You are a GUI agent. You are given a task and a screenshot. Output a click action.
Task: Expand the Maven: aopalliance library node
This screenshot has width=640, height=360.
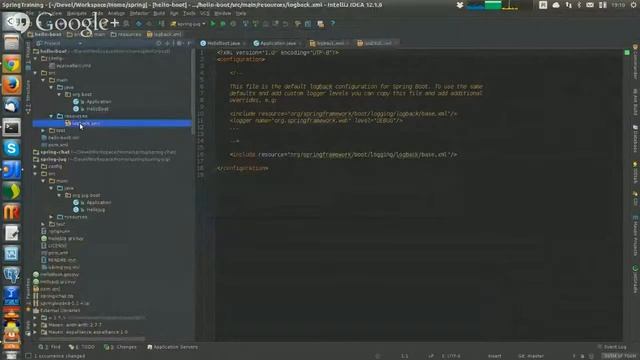tap(36, 332)
